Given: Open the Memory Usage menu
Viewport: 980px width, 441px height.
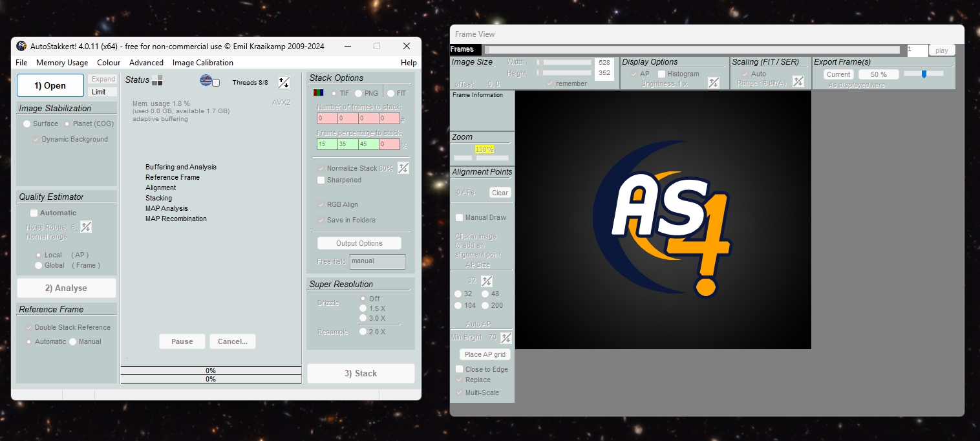Looking at the screenshot, I should tap(62, 63).
